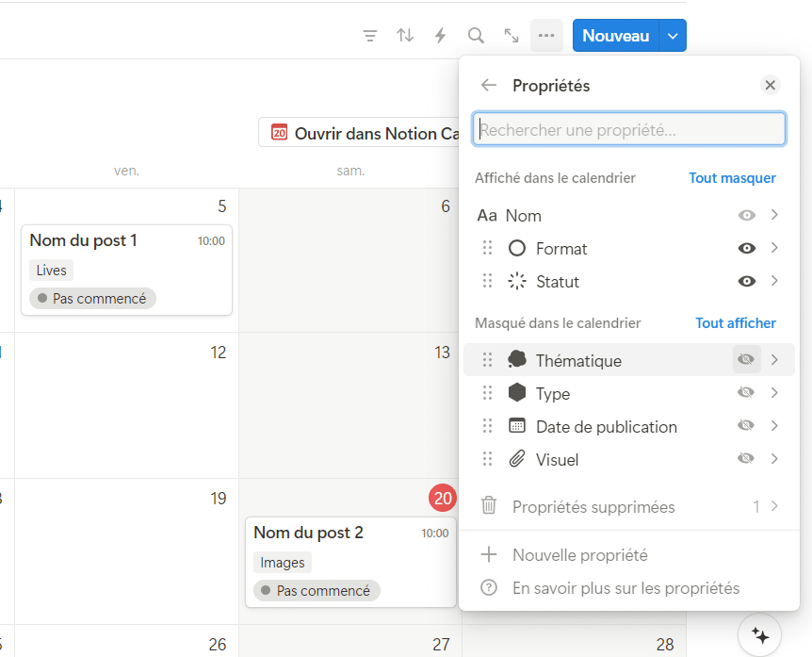
Task: Click the lightning bolt automations icon
Action: click(x=440, y=36)
